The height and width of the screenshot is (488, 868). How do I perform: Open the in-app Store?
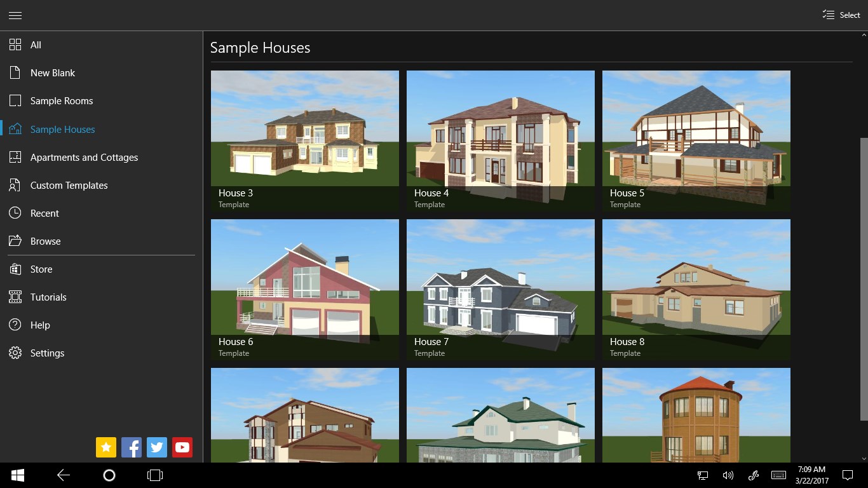41,269
